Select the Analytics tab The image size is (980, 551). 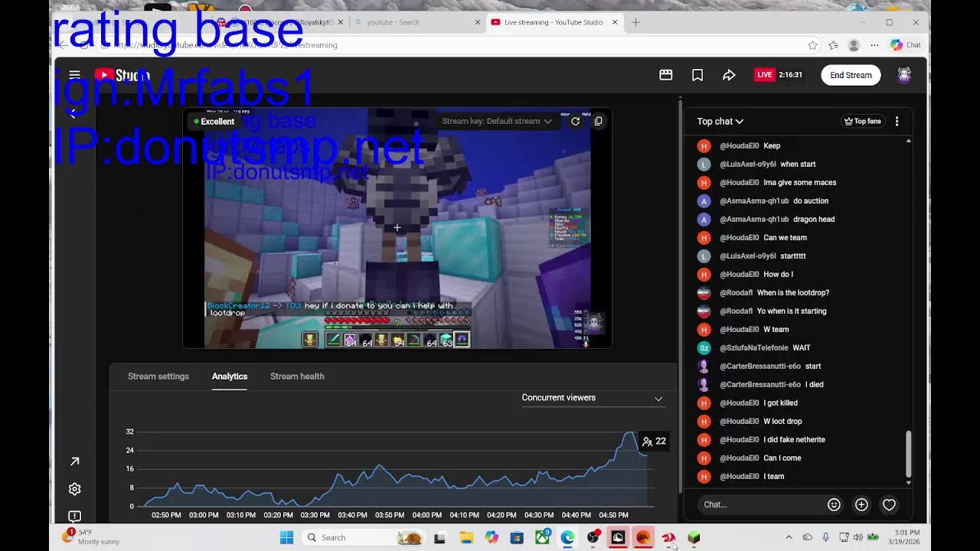[x=230, y=377]
